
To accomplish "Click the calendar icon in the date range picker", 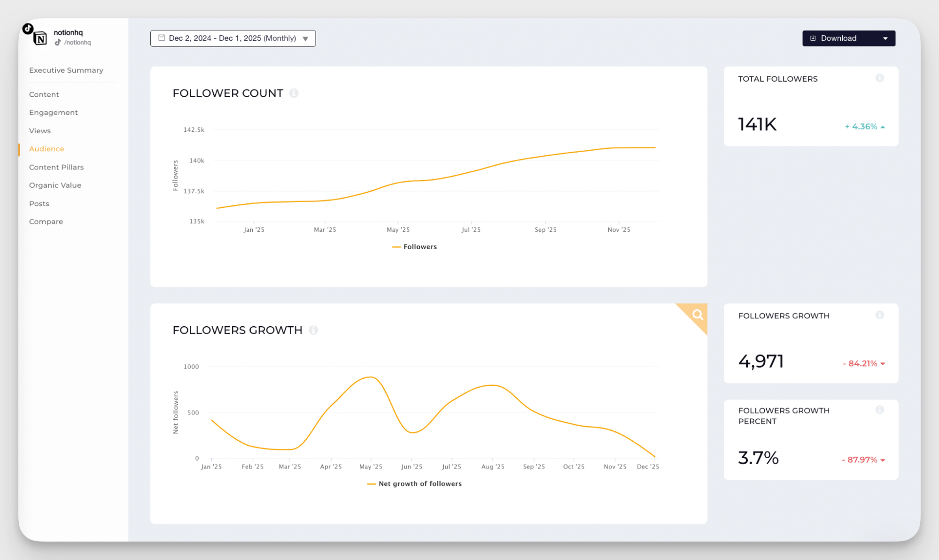I will pos(162,38).
